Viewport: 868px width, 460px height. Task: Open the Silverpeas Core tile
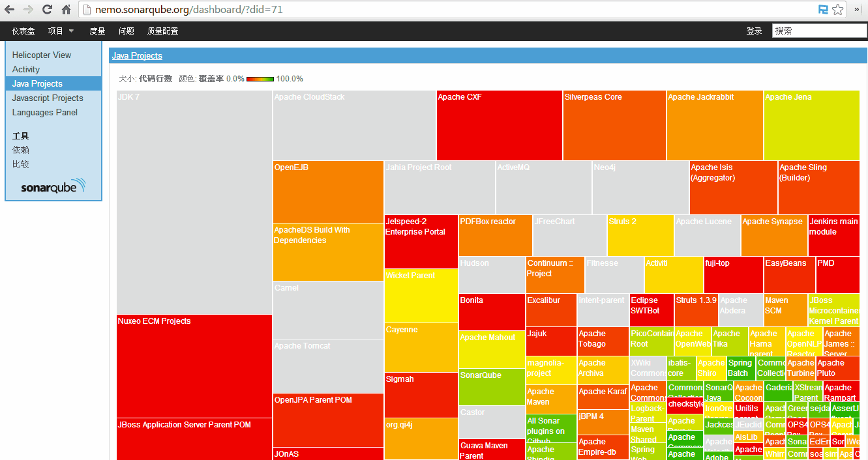[x=614, y=125]
